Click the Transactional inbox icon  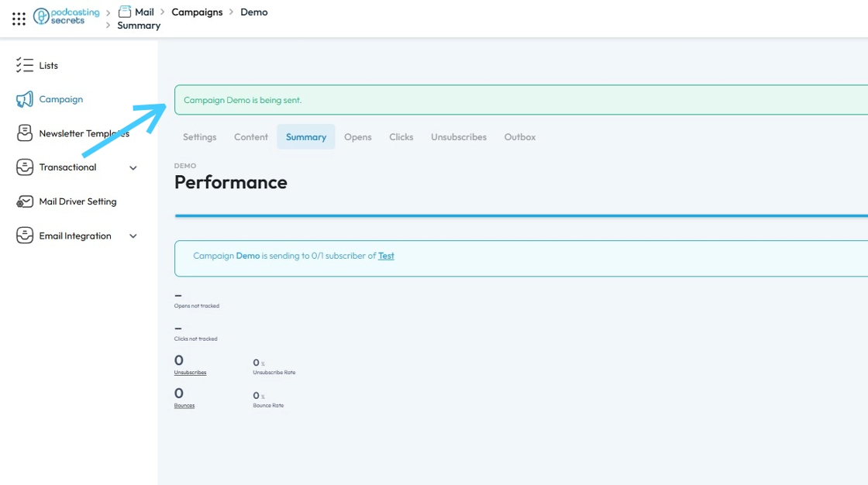[24, 167]
